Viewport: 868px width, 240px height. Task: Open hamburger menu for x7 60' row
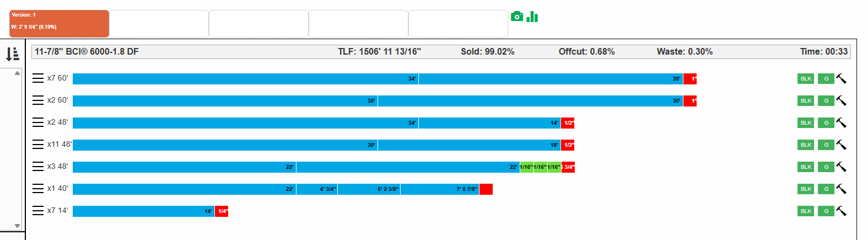point(38,78)
